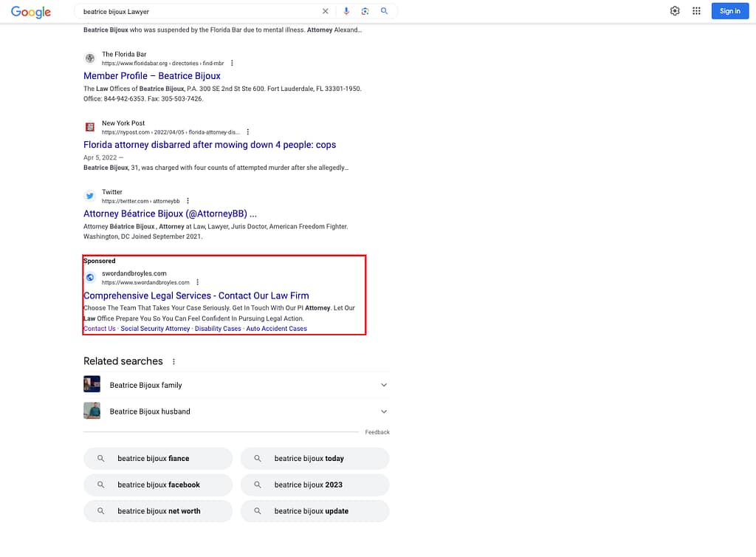This screenshot has width=756, height=557.
Task: Open Google Lens image search icon
Action: [x=365, y=11]
